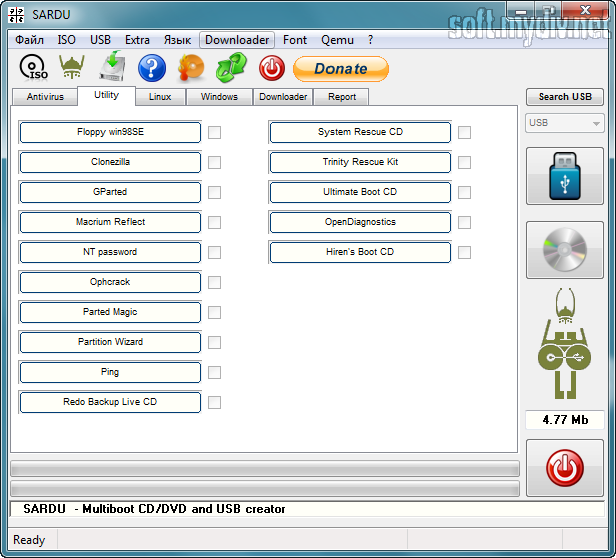The height and width of the screenshot is (558, 616).
Task: Check the Ophcrack checkbox
Action: [214, 282]
